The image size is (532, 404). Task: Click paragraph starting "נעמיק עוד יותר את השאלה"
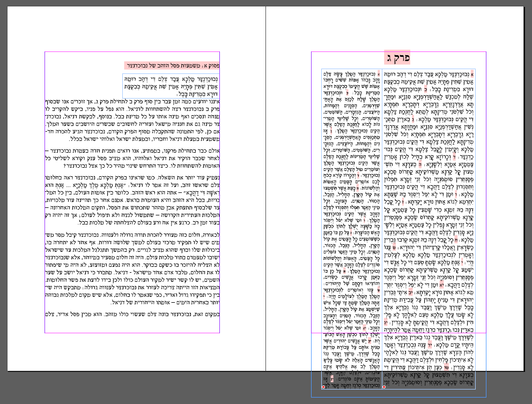click(x=132, y=200)
